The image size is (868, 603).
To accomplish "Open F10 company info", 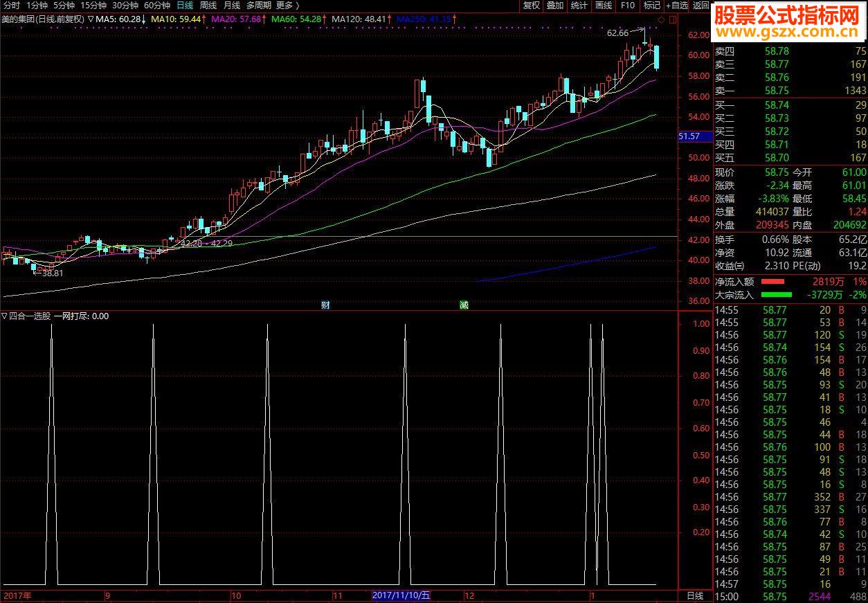I will (628, 6).
